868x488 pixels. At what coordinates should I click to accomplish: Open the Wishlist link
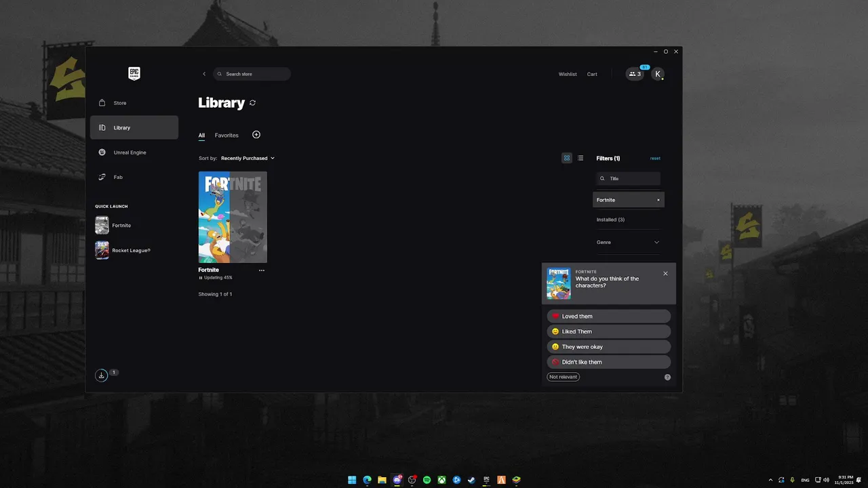[x=568, y=74]
